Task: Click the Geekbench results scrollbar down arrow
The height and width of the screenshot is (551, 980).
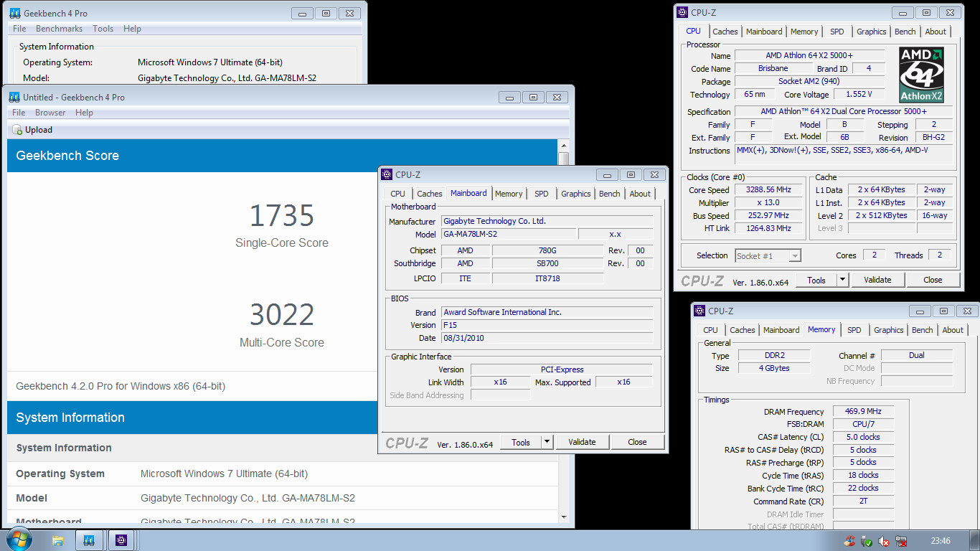Action: pyautogui.click(x=564, y=517)
